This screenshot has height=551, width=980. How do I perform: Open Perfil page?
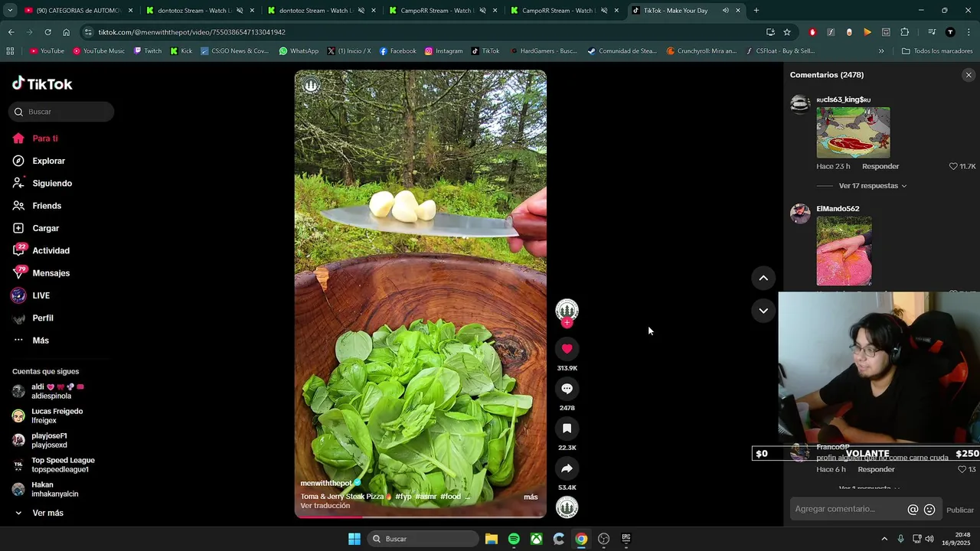tap(43, 318)
